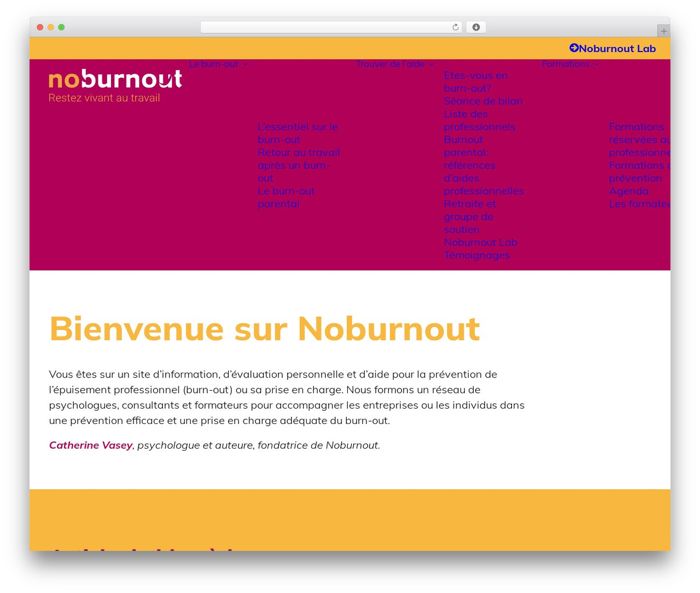Click the noburnout logo
Image resolution: width=700 pixels, height=593 pixels.
click(x=115, y=79)
